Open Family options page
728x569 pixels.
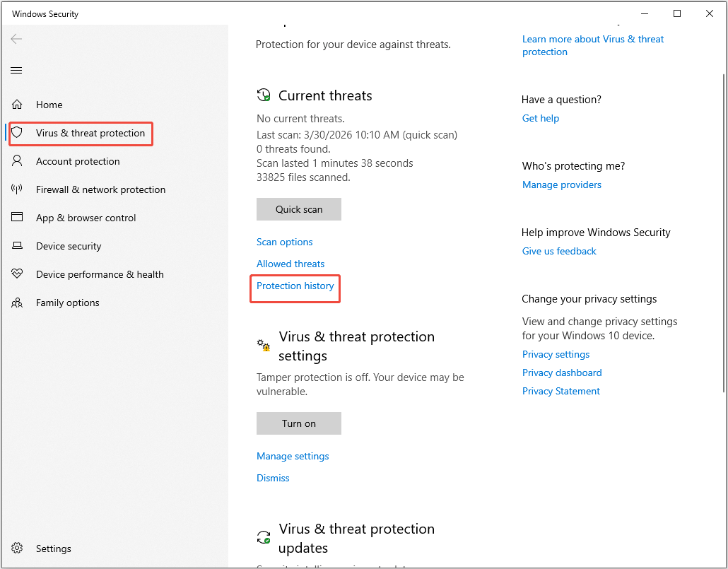click(x=68, y=303)
